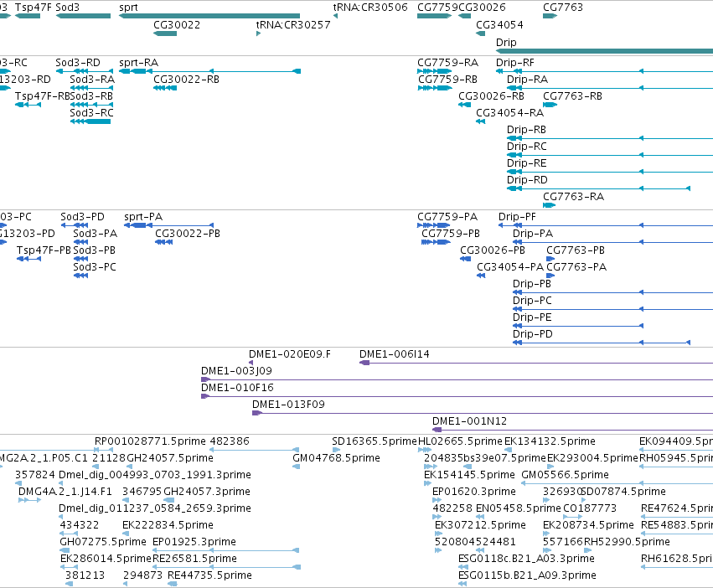
Task: Click the RP001028771.5prime EST label
Action: 150,441
